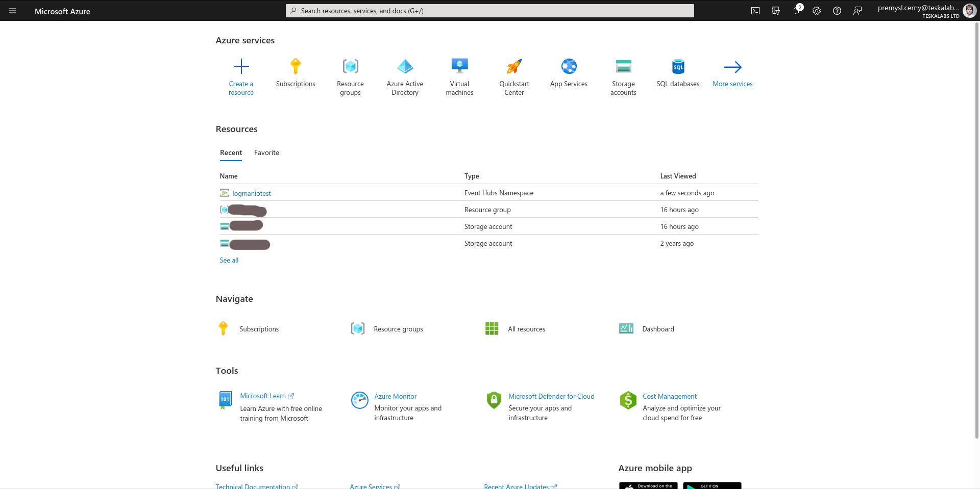Focus the Search resources, services, and docs field
The image size is (980, 489).
pos(490,11)
